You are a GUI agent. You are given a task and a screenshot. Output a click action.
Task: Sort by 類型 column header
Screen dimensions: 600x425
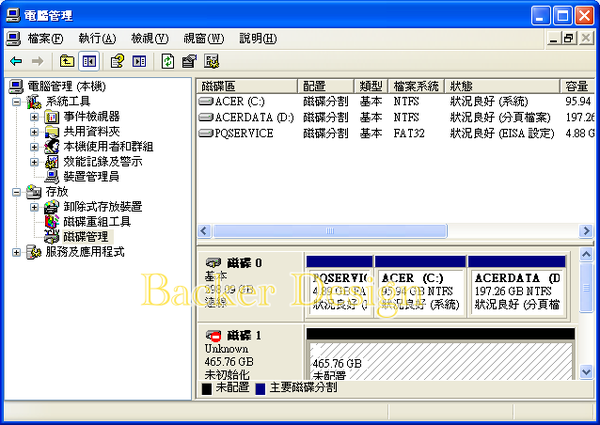point(371,86)
